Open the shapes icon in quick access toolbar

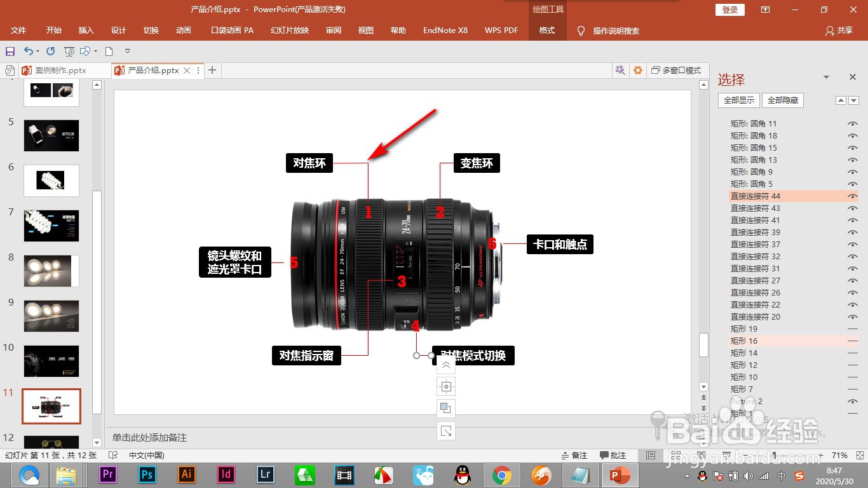click(85, 51)
